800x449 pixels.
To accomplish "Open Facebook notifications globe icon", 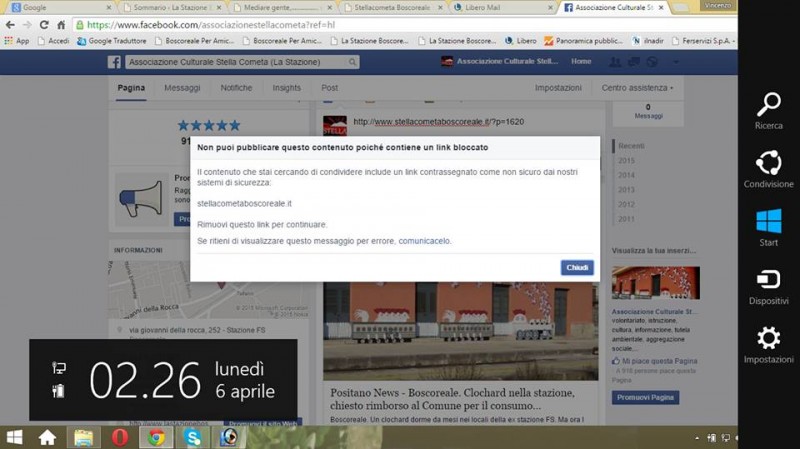I will pyautogui.click(x=652, y=62).
